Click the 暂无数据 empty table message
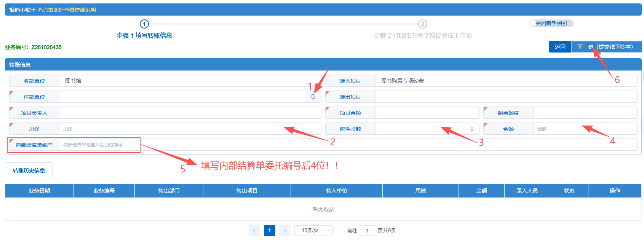 pos(323,209)
